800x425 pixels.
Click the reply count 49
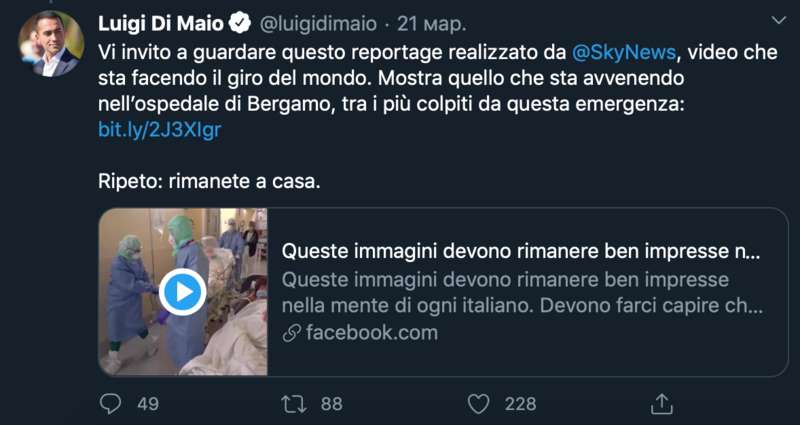[148, 403]
